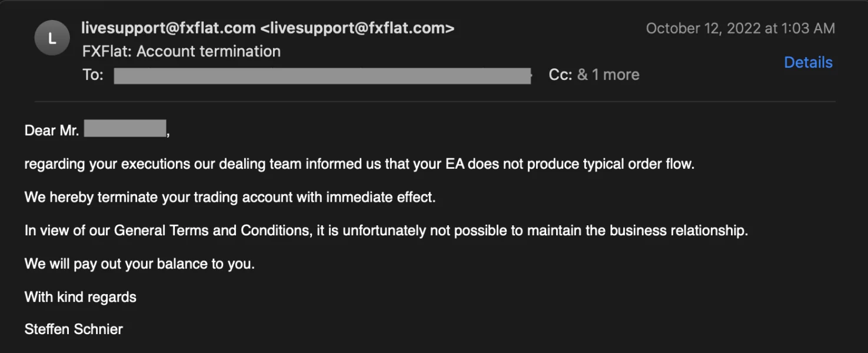Click the sender avatar with letter L
Viewport: 868px width, 353px height.
(x=52, y=39)
